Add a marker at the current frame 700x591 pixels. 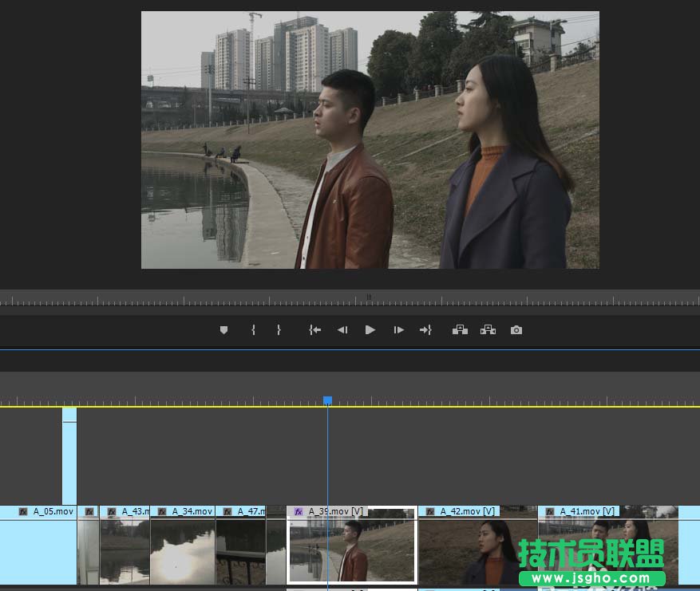tap(223, 329)
